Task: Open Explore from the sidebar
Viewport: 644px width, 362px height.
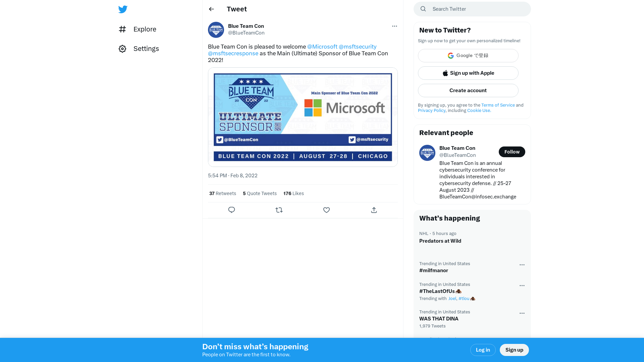Action: point(138,29)
